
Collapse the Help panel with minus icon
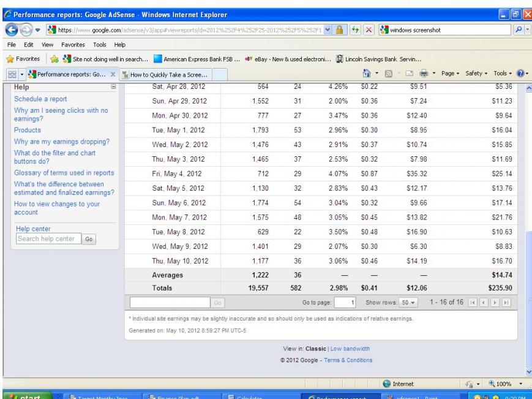[x=113, y=87]
